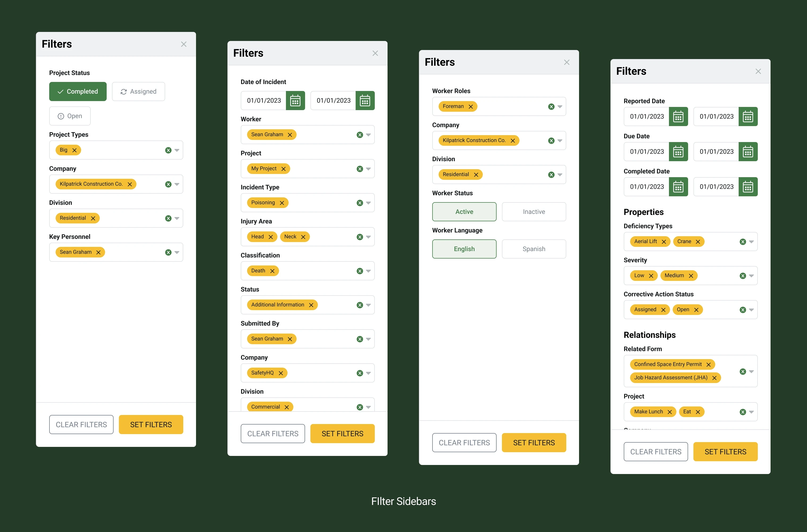Select Inactive worker status
Viewport: 807px width, 532px height.
[x=534, y=212]
